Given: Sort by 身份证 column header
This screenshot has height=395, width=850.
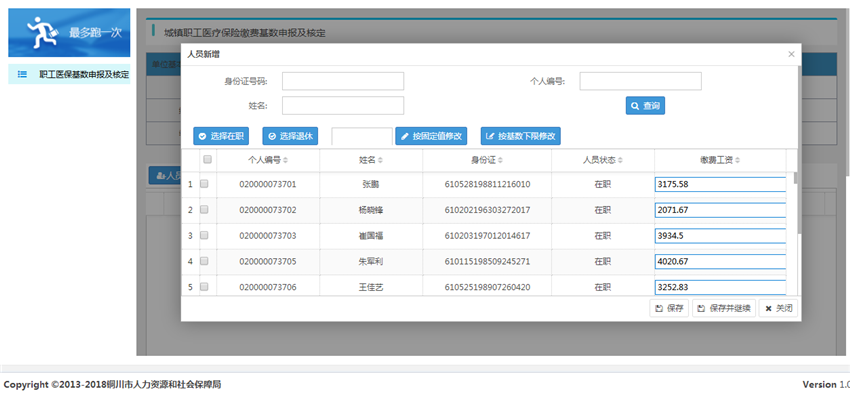Looking at the screenshot, I should click(x=487, y=160).
